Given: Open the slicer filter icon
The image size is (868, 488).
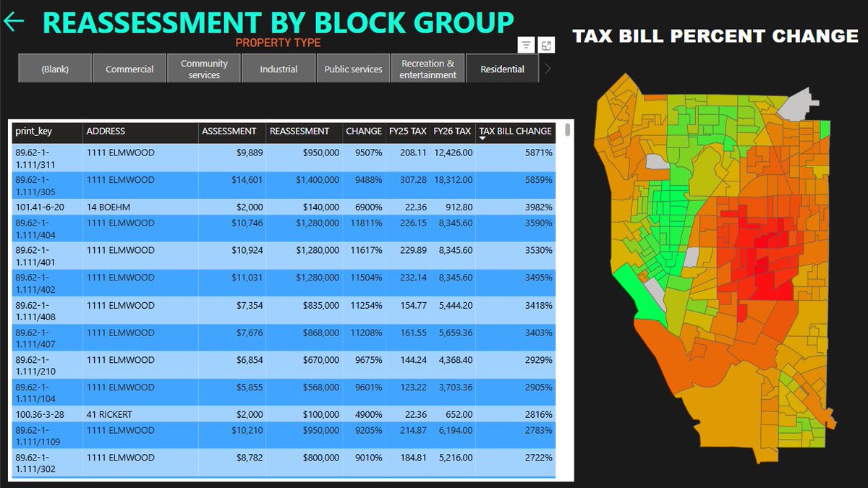Looking at the screenshot, I should point(527,46).
